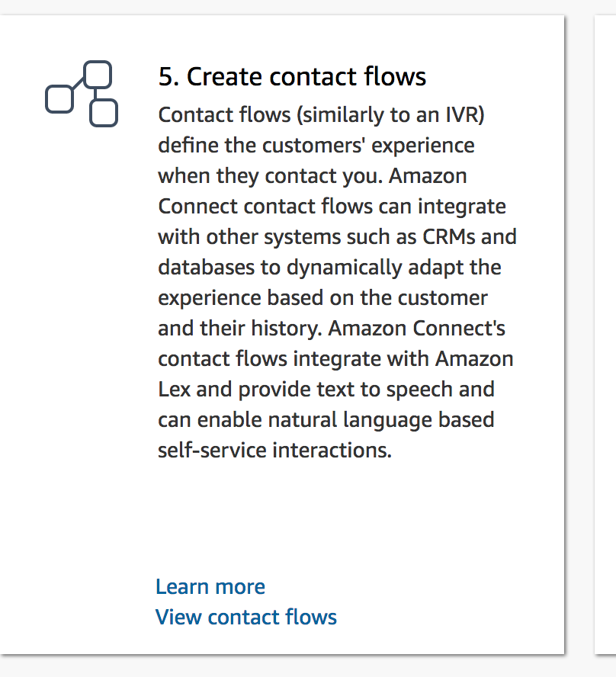Click the lowest node of the flow icon
The height and width of the screenshot is (677, 616).
tap(104, 113)
